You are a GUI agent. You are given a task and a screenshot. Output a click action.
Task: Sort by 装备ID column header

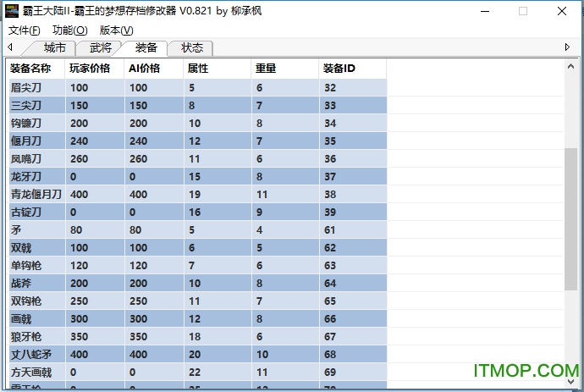pos(353,69)
